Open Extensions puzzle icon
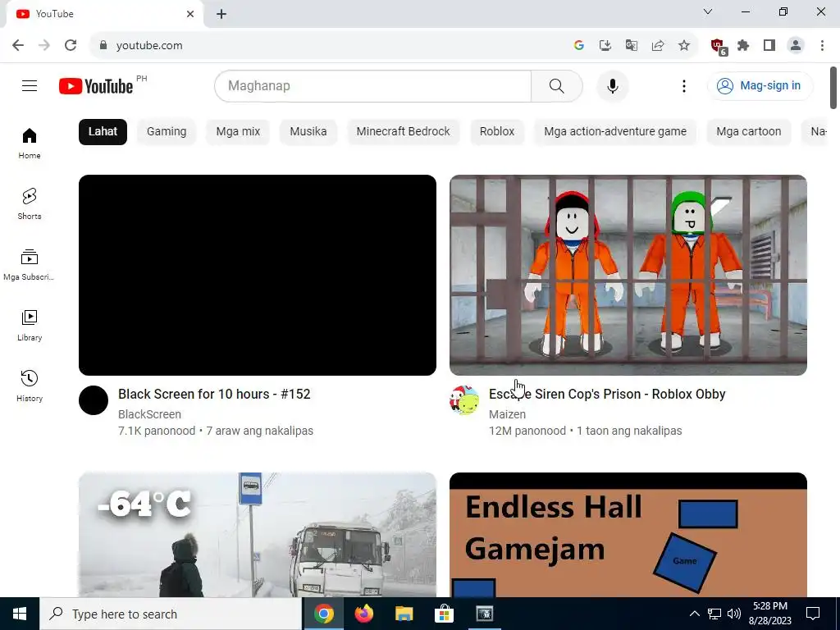840x630 pixels. pyautogui.click(x=743, y=45)
